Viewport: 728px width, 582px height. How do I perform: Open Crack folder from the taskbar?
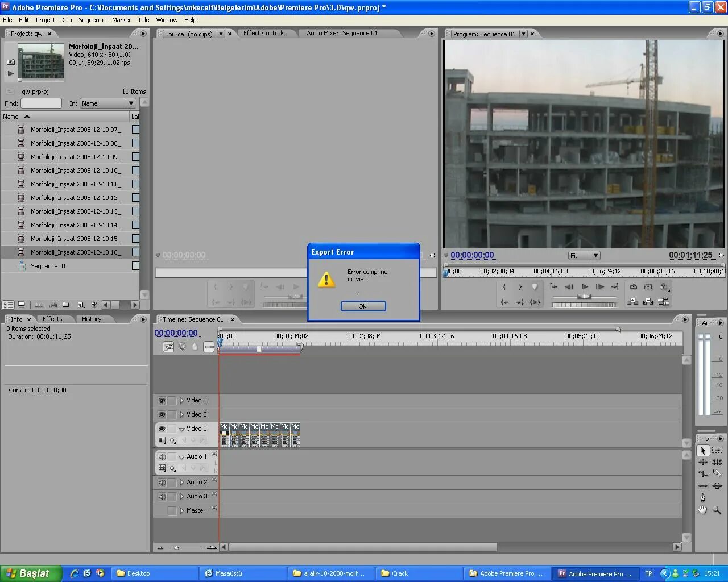pyautogui.click(x=419, y=573)
